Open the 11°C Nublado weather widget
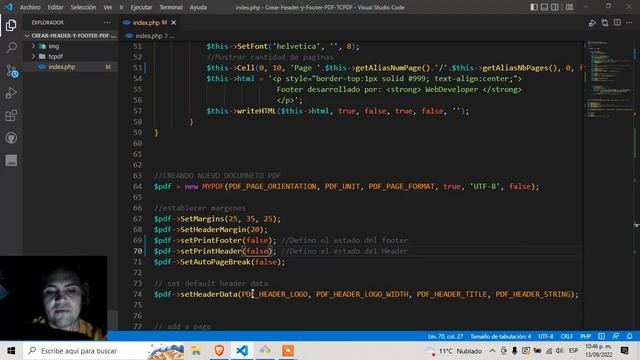The width and height of the screenshot is (640, 360). [x=454, y=351]
